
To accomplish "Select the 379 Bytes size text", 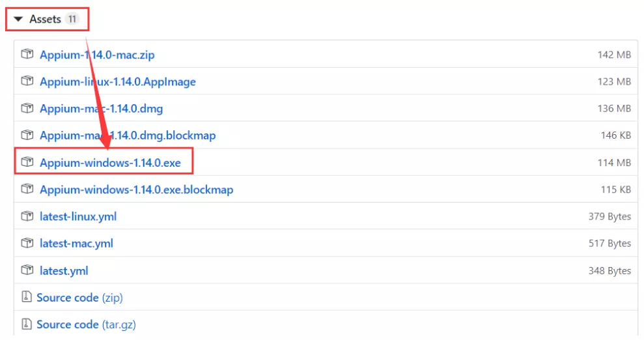I will tap(609, 216).
